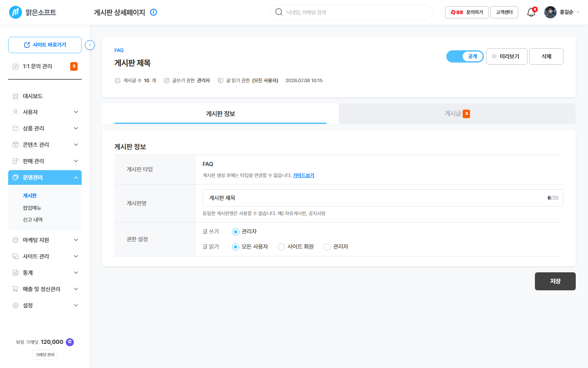Click the 2026.07.08 10:15 timestamp
The image size is (588, 368).
coord(304,81)
